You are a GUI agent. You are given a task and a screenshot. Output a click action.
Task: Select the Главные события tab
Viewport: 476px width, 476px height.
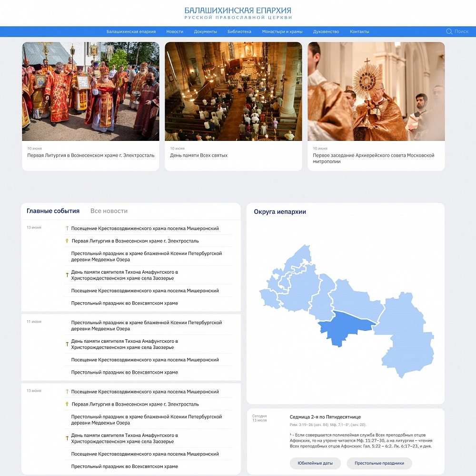pos(53,211)
